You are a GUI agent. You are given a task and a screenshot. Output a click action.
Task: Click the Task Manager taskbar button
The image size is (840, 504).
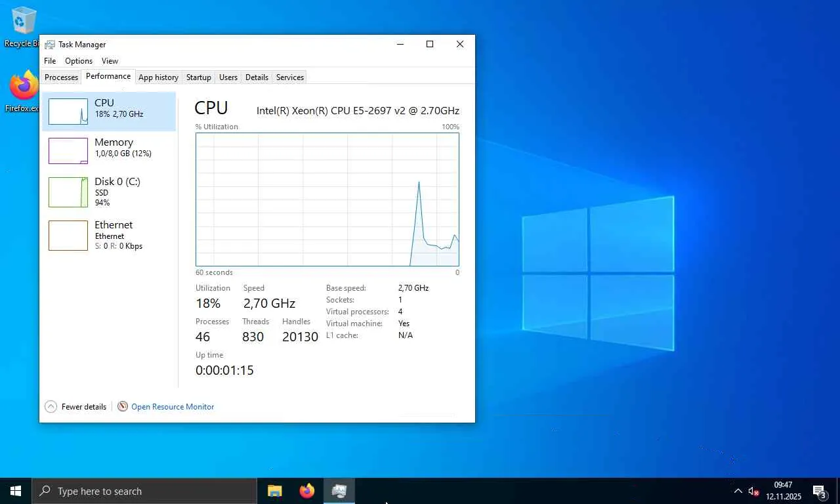coord(339,491)
